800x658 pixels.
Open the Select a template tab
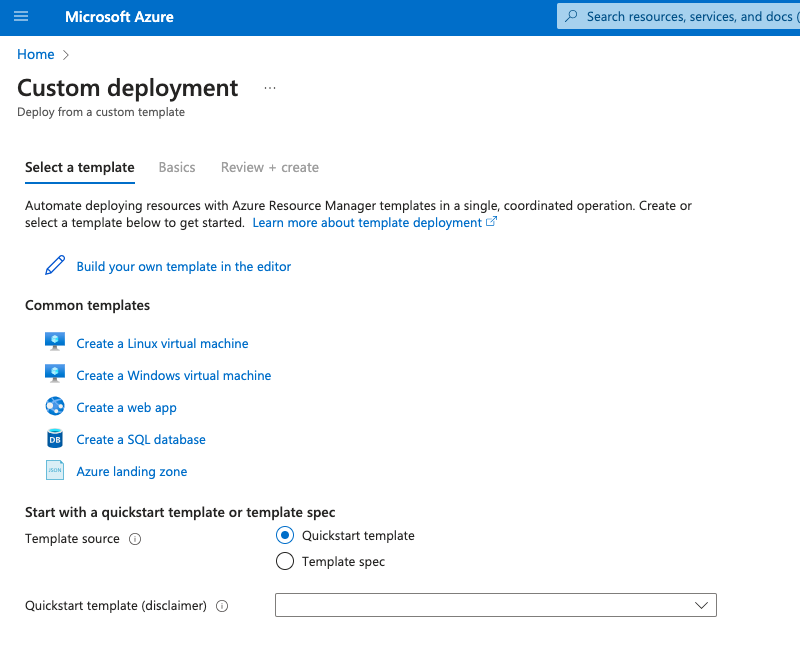click(80, 167)
